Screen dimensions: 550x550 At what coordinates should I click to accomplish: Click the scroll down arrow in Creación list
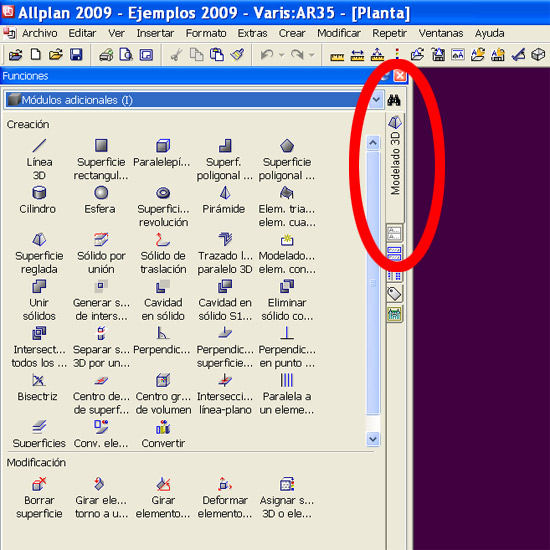[x=373, y=439]
